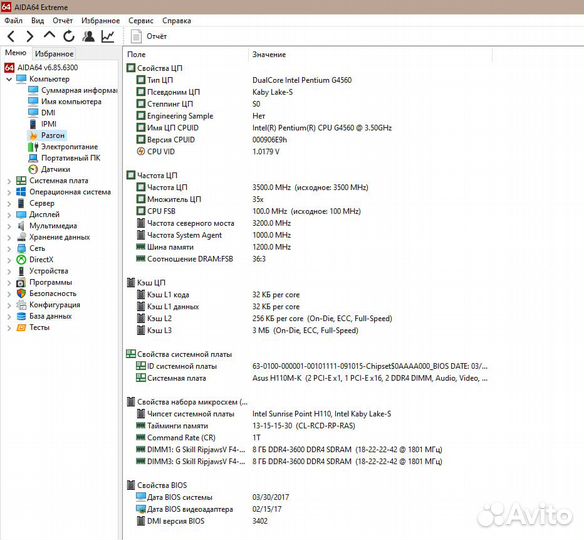Click the Безопасность shield icon
The height and width of the screenshot is (540, 584).
[22, 293]
